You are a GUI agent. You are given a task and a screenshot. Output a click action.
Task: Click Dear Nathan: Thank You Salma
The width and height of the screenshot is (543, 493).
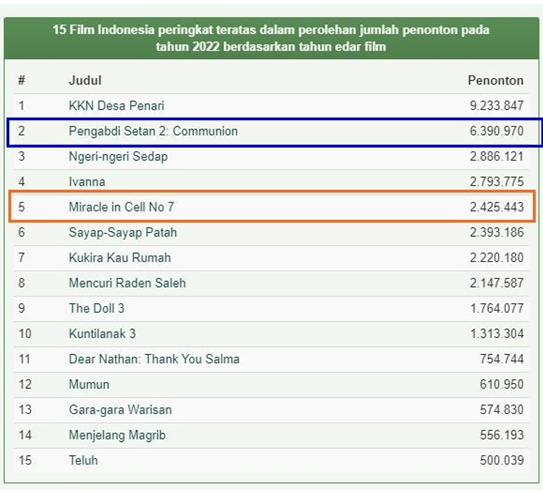154,359
